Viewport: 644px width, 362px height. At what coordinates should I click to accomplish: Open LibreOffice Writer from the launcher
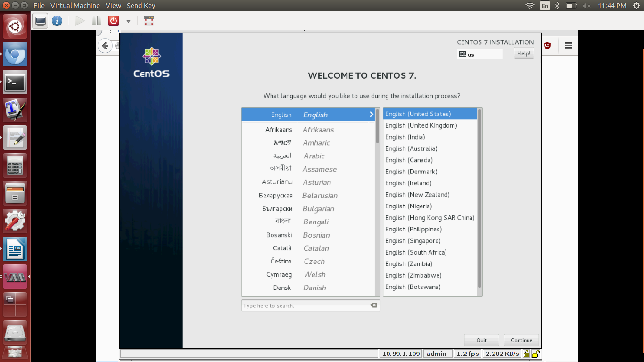click(15, 249)
